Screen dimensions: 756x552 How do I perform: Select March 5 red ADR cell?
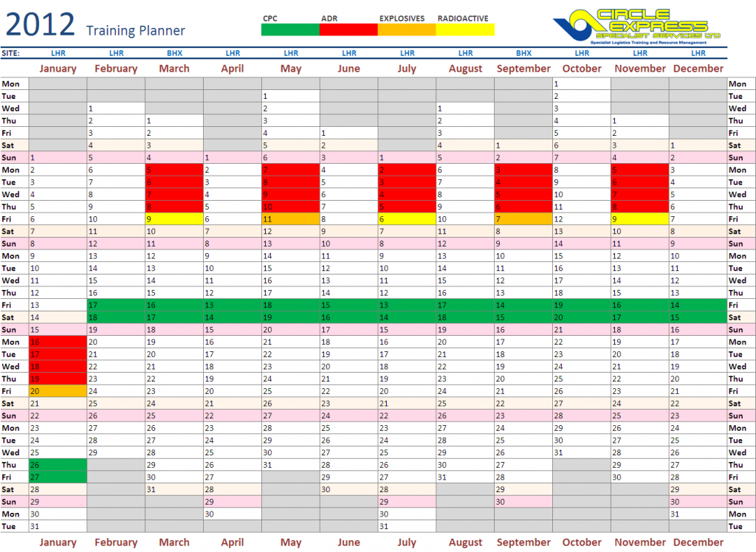pos(174,170)
